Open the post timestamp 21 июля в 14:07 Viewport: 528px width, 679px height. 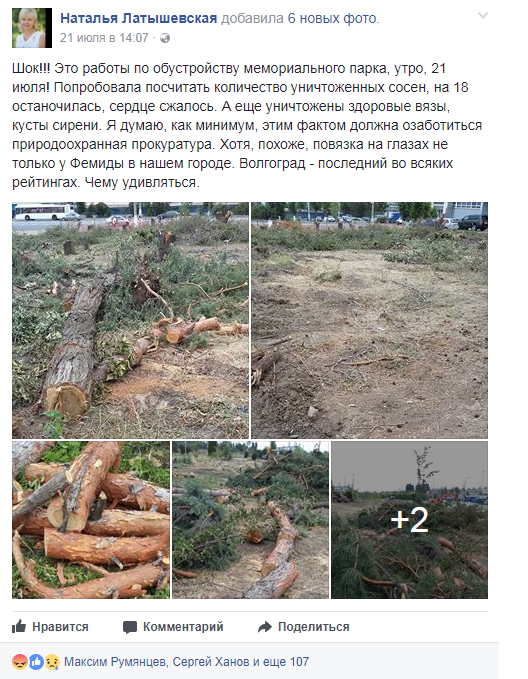[x=104, y=38]
